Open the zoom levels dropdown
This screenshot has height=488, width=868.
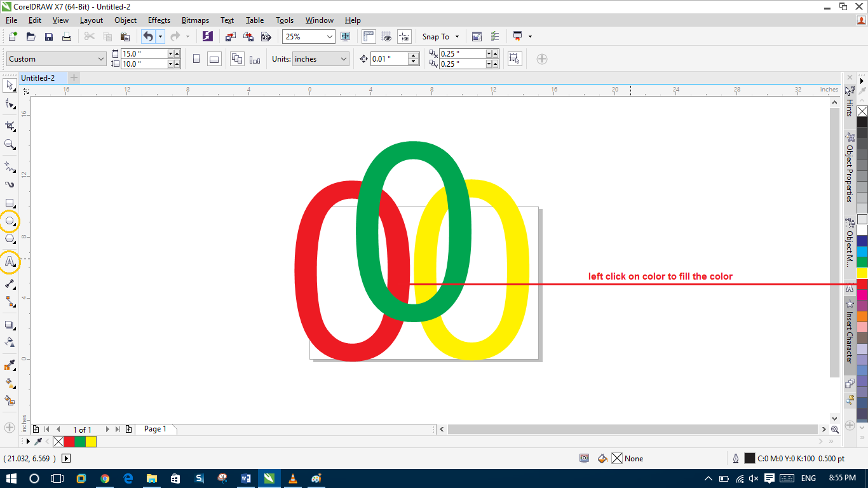click(x=330, y=36)
